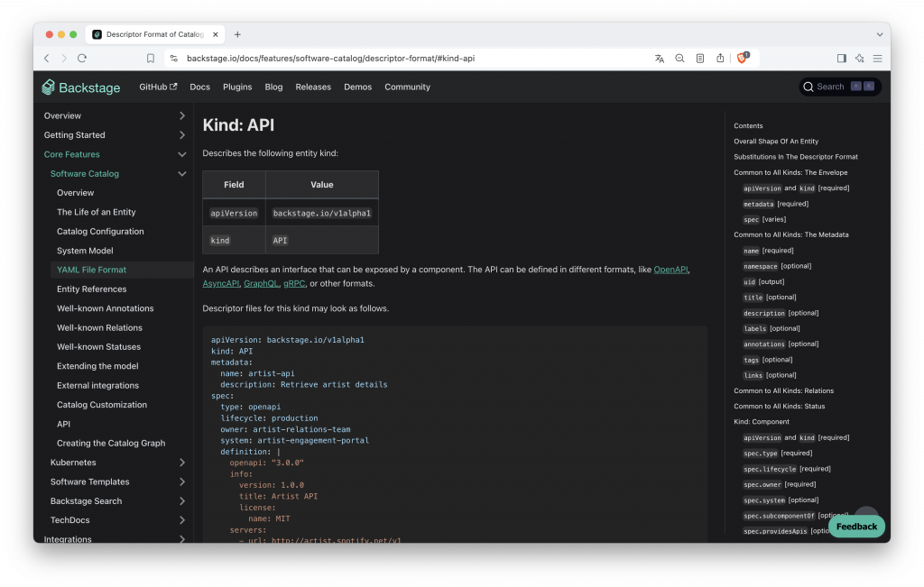Click the Feedback button
This screenshot has height=587, width=924.
[x=856, y=527]
